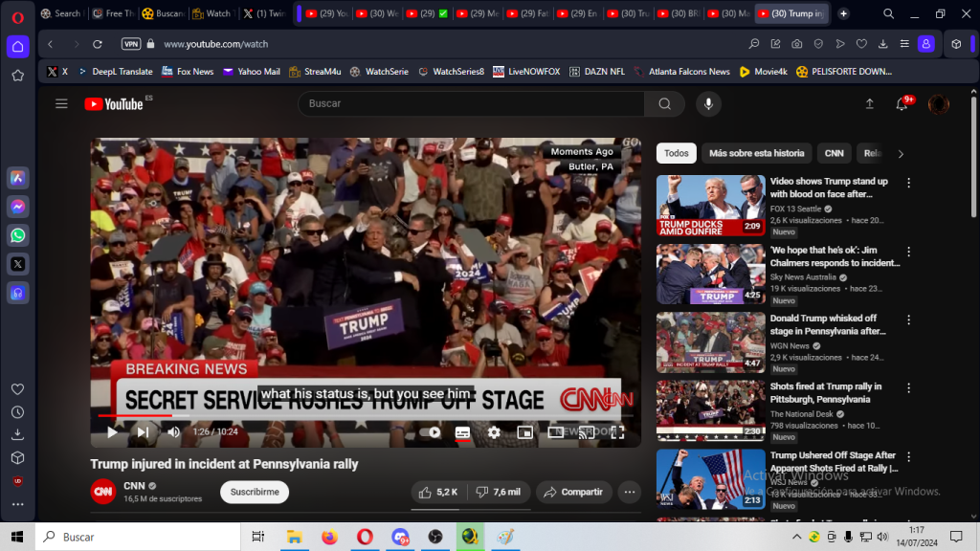Open the DeepL Translate bookmark

point(116,72)
